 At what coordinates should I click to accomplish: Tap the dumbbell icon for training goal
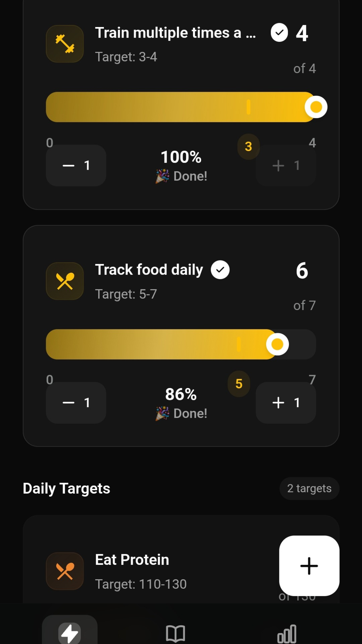(x=65, y=44)
